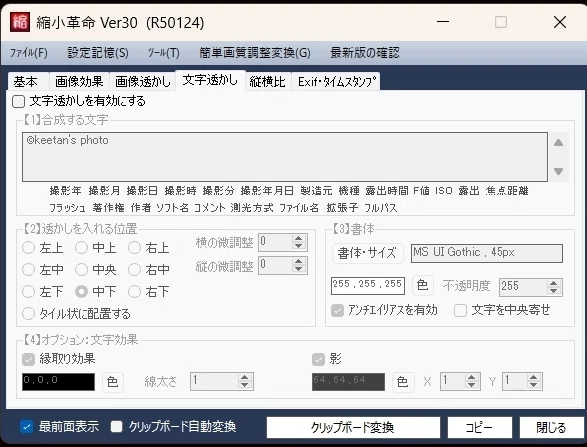
Task: Select the 左上 position radio button
Action: tap(28, 248)
